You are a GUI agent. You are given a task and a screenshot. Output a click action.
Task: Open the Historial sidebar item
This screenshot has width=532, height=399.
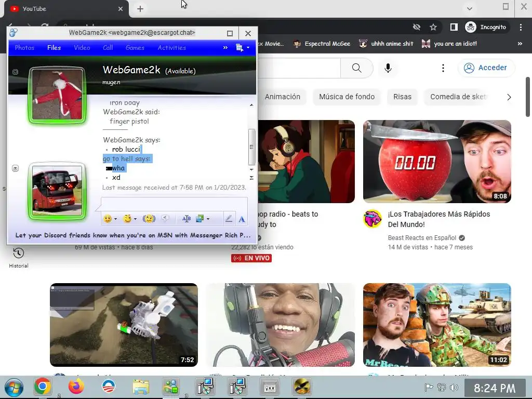pos(19,258)
